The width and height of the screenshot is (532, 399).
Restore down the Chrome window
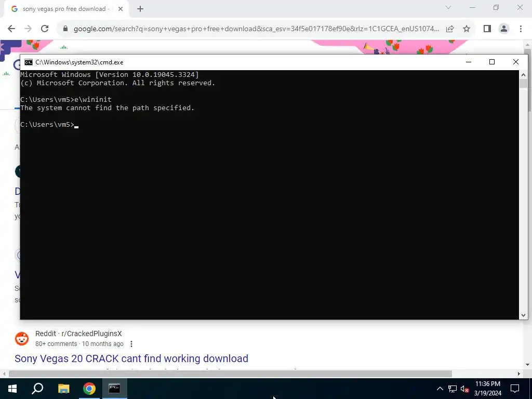pyautogui.click(x=496, y=7)
